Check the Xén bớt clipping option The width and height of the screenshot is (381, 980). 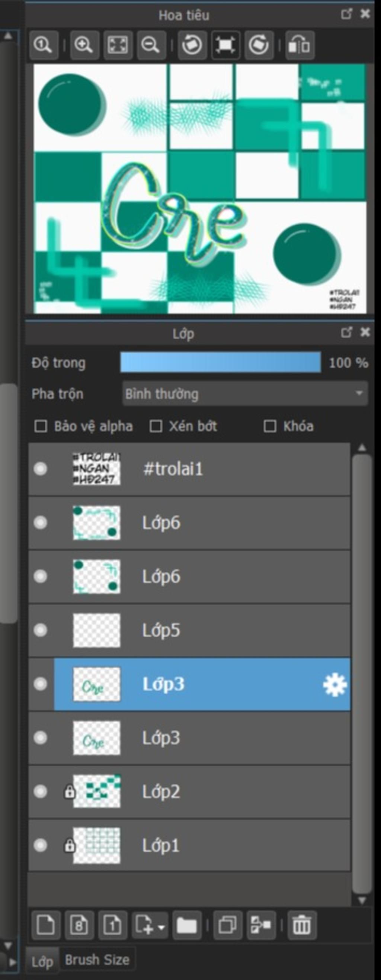pyautogui.click(x=156, y=426)
